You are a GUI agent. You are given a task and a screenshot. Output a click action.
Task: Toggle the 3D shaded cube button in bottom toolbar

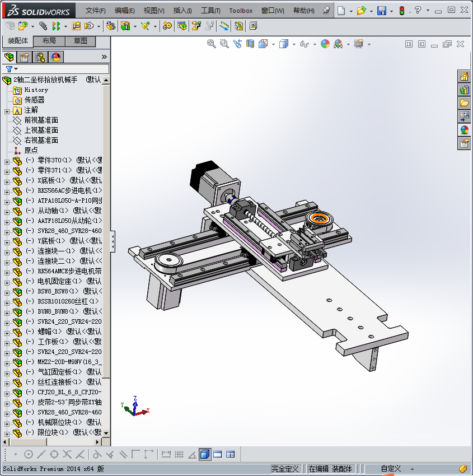pyautogui.click(x=205, y=455)
